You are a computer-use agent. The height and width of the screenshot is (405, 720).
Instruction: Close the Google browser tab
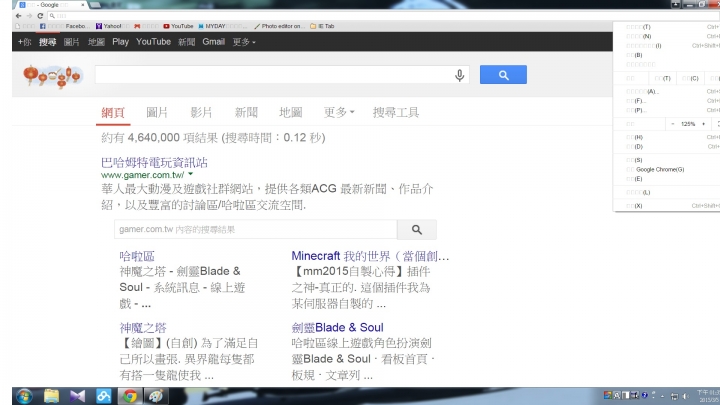tap(83, 5)
